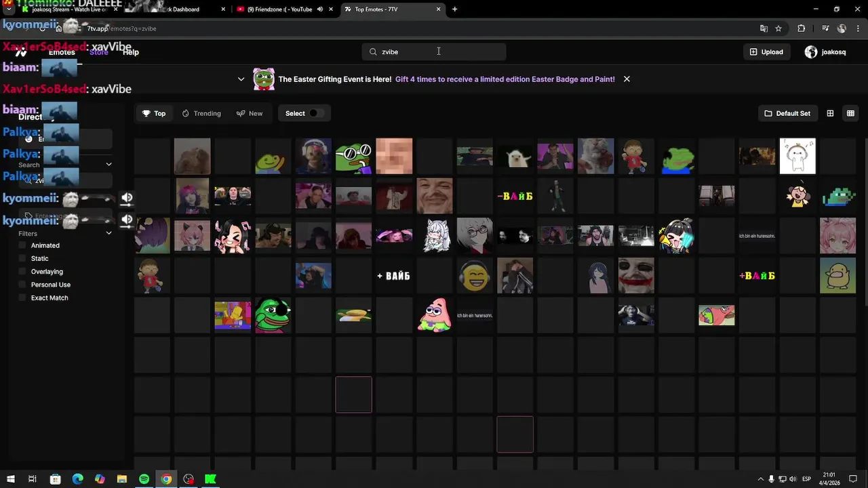
Task: Open the ESP keyboard language selector
Action: pyautogui.click(x=807, y=479)
